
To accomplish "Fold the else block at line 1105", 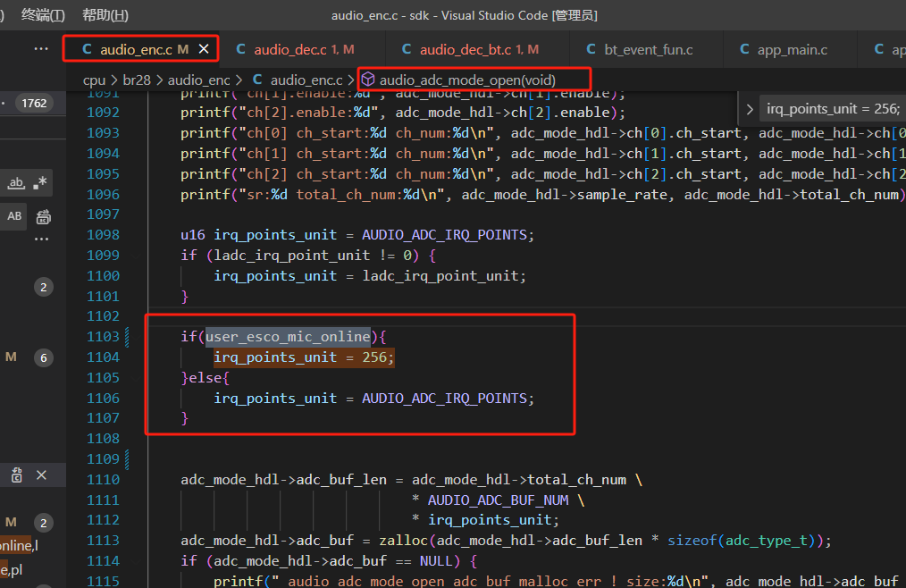I will [x=135, y=378].
